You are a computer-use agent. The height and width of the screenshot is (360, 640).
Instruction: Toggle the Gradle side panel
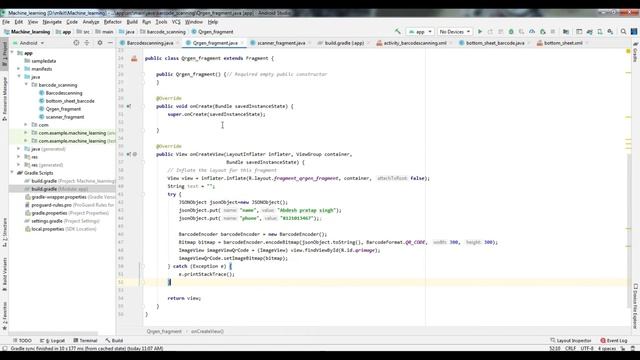635,52
